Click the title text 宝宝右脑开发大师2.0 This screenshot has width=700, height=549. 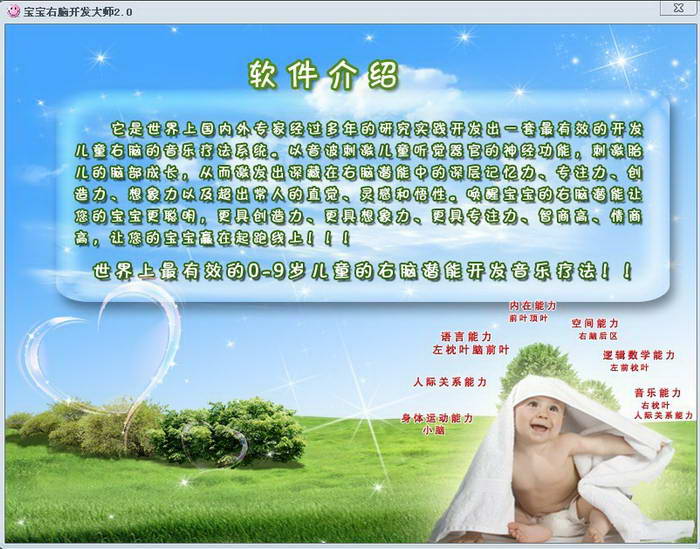[x=78, y=12]
